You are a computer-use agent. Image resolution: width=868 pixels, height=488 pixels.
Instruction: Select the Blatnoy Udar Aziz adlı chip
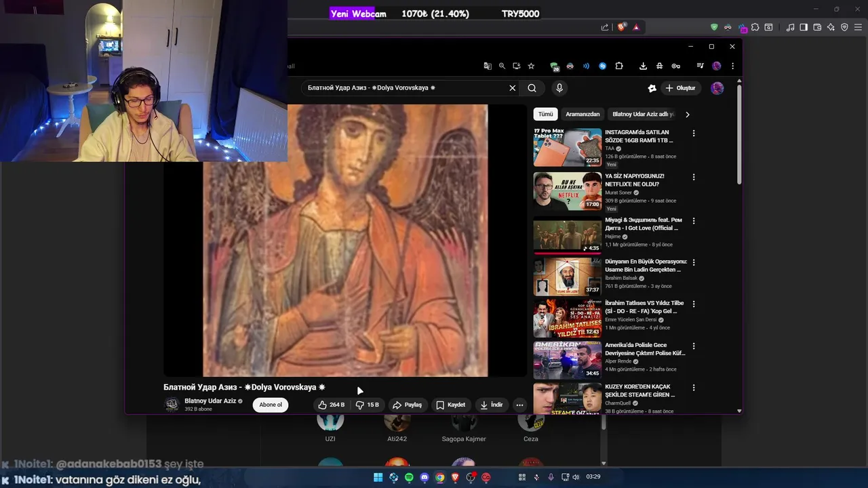pos(643,114)
